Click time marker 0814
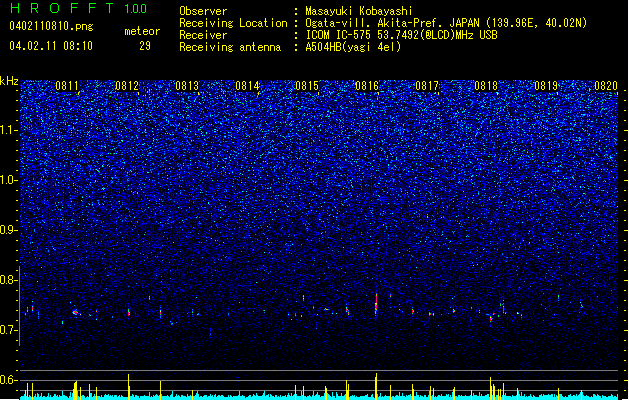 point(247,86)
